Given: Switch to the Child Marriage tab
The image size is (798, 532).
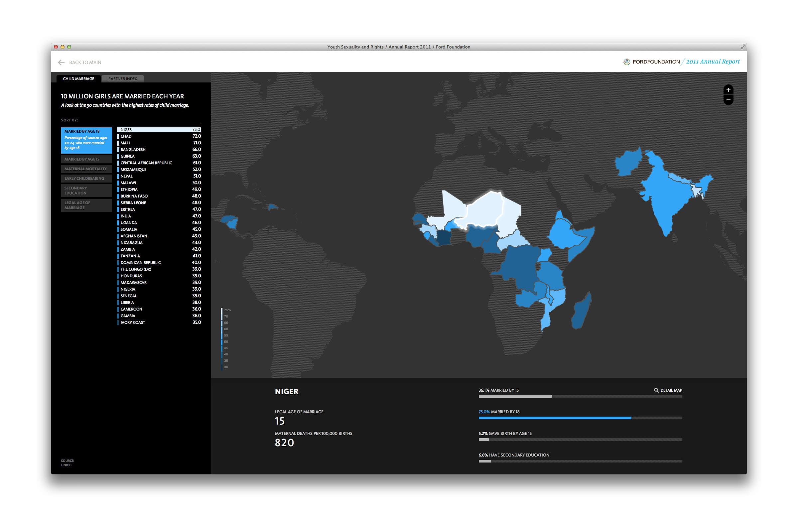Looking at the screenshot, I should coord(79,78).
